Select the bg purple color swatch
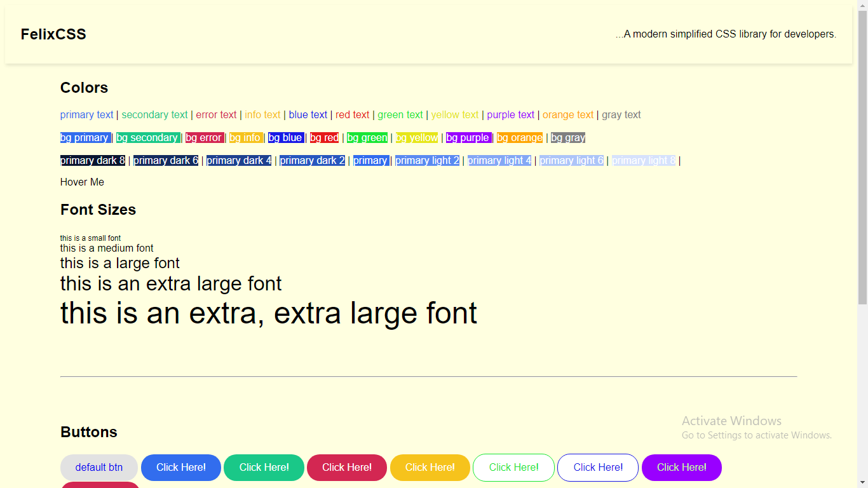 tap(468, 137)
